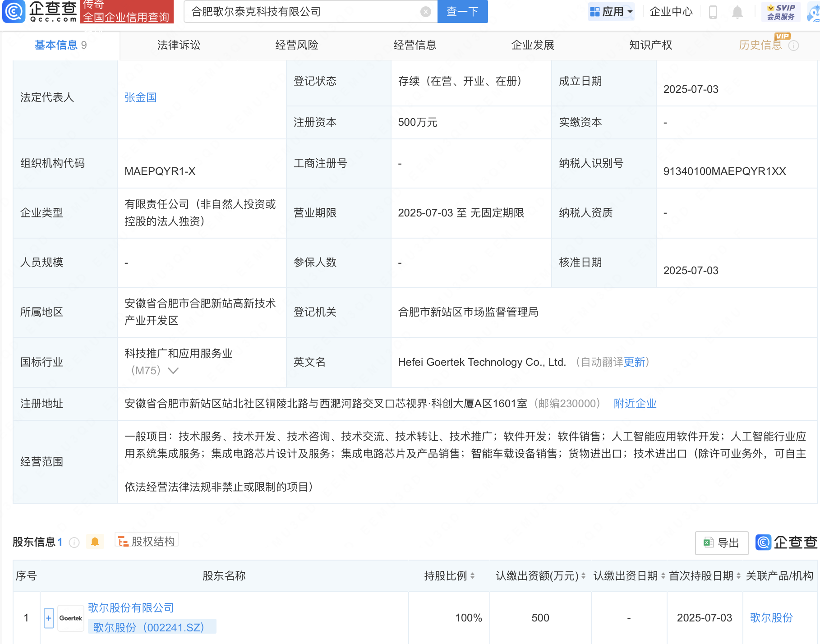Clear the search box with the X icon
Screen dimensions: 820x644
[x=425, y=12]
